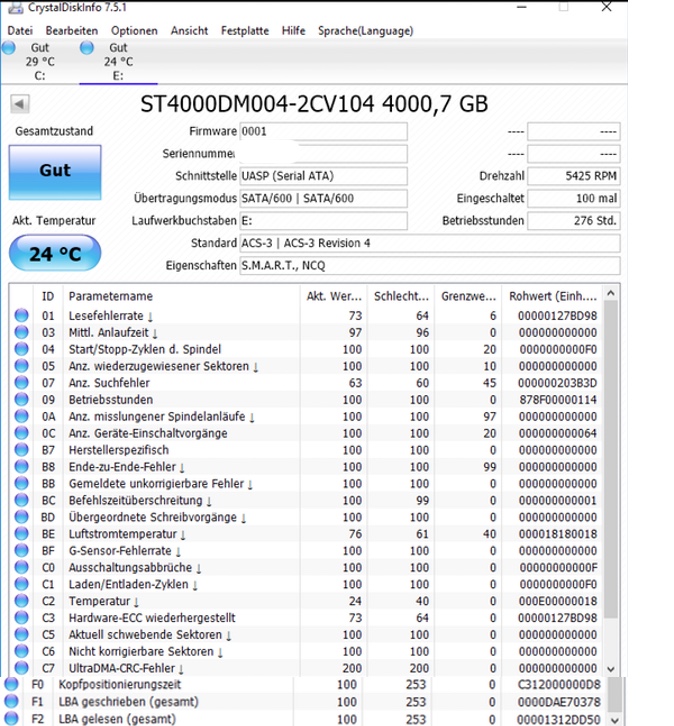Image resolution: width=674 pixels, height=726 pixels.
Task: Click the SMART list scrollbar thumb
Action: tap(611, 458)
